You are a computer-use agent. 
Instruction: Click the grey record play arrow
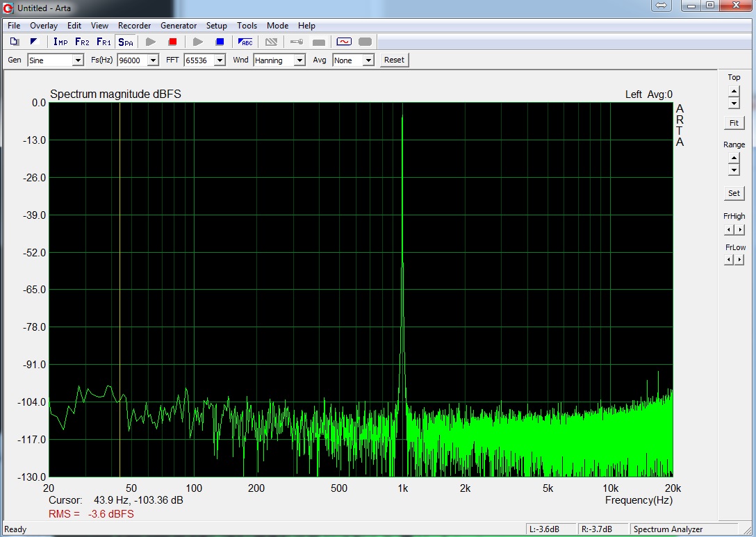[x=151, y=42]
